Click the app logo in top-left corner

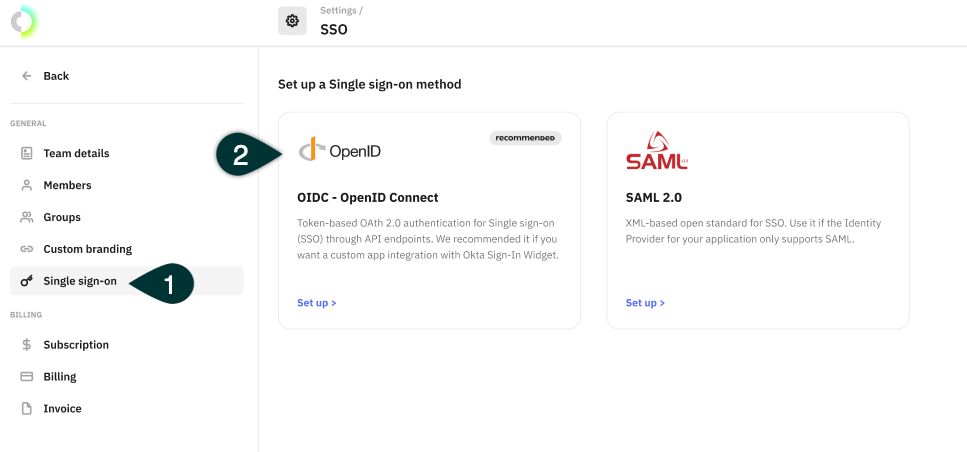coord(25,21)
